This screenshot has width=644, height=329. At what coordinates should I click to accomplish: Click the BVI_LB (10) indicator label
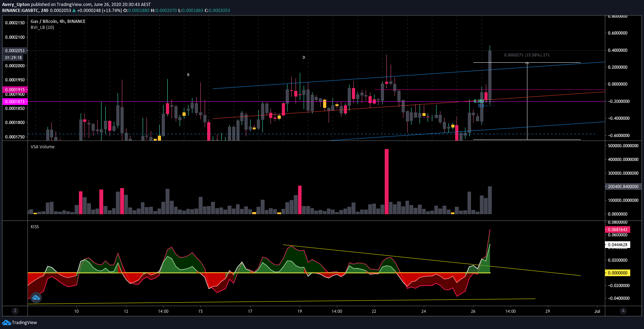(42, 27)
